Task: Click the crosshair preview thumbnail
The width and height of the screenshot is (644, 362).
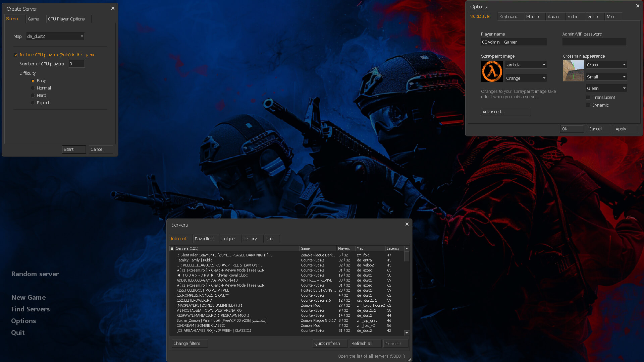Action: pyautogui.click(x=573, y=71)
